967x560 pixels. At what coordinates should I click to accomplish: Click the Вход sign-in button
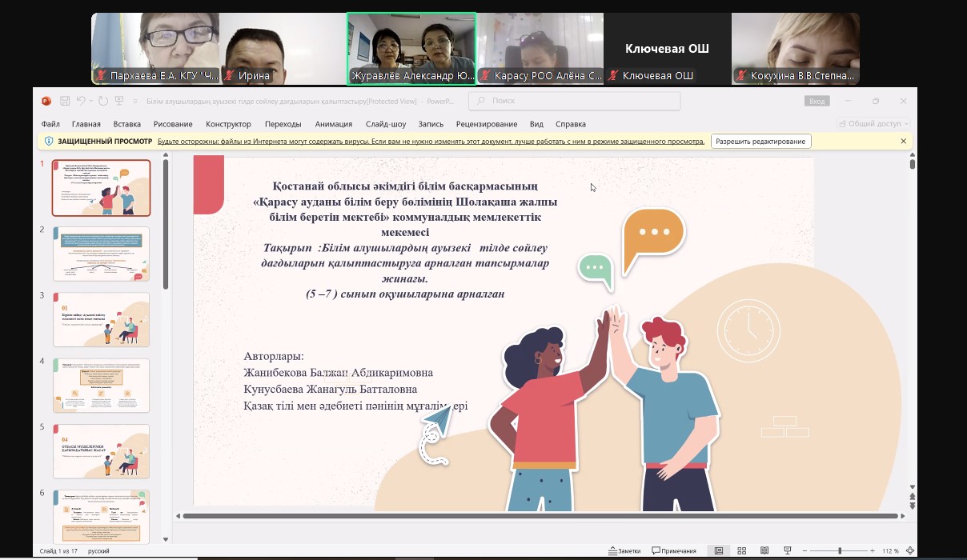click(817, 102)
